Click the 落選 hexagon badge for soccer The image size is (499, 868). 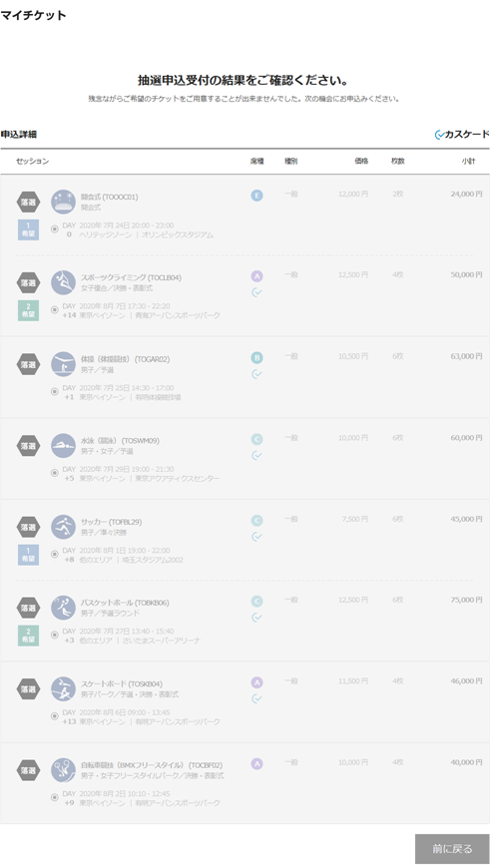pyautogui.click(x=28, y=527)
